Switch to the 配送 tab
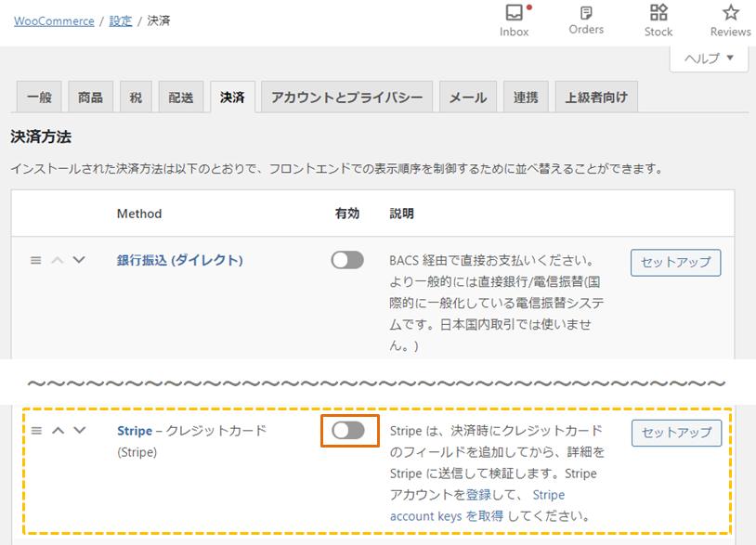The height and width of the screenshot is (545, 756). tap(180, 96)
